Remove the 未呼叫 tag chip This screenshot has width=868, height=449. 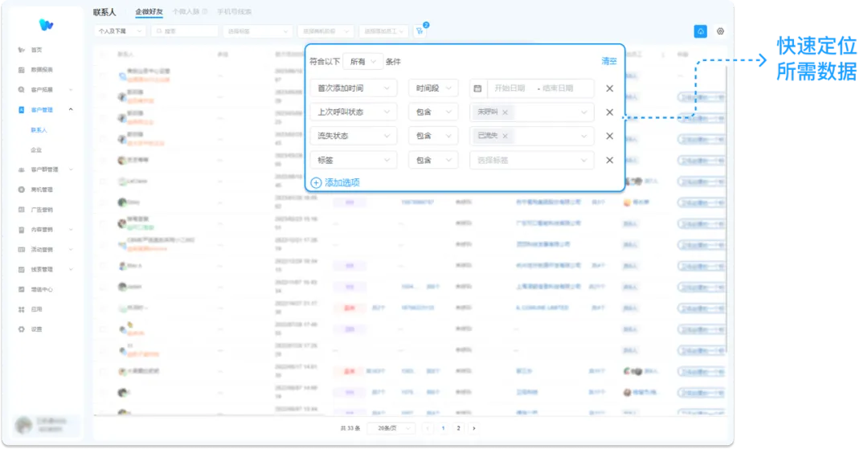click(x=505, y=112)
